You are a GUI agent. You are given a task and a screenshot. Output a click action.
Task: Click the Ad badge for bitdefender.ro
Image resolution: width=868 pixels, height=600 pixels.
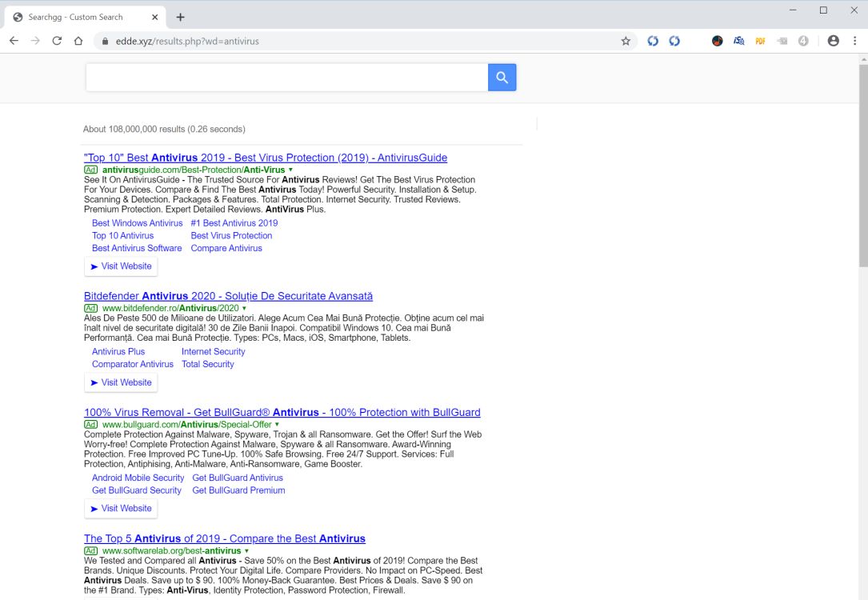tap(90, 308)
